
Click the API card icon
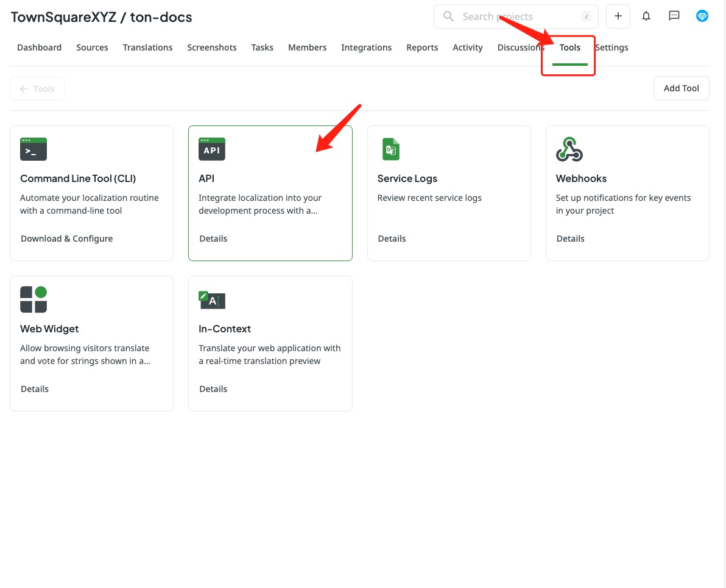211,149
